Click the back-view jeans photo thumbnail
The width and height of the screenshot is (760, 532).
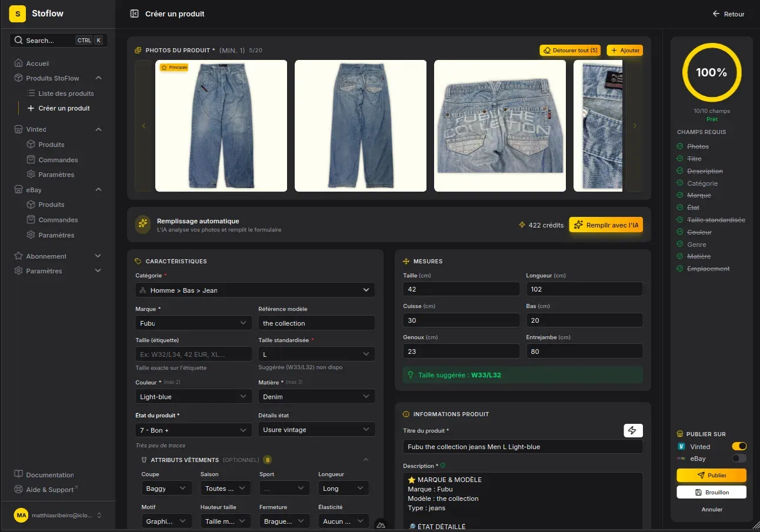tap(361, 125)
